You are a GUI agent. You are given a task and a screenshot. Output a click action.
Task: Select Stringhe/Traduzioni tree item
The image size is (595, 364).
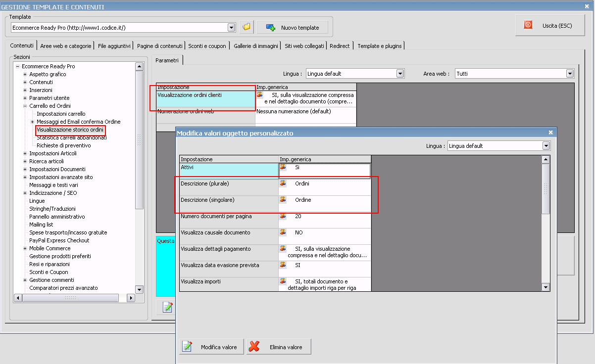pyautogui.click(x=52, y=209)
